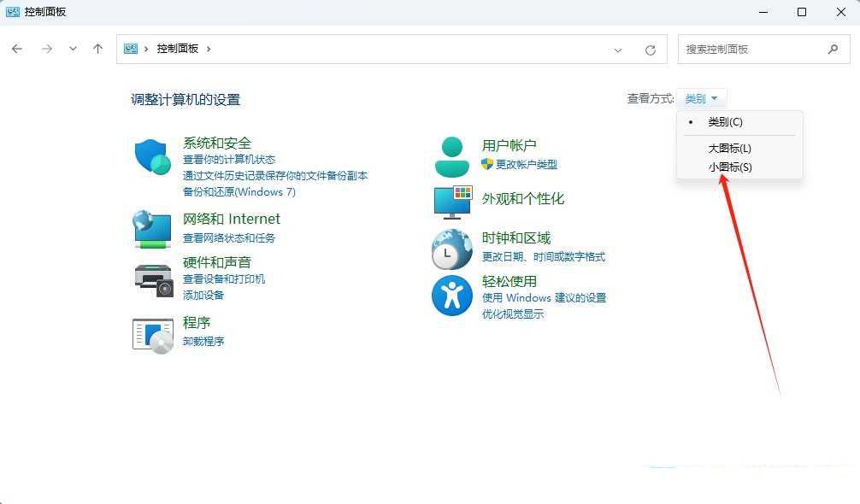
Task: Select the 程序 category icon
Action: coord(152,334)
